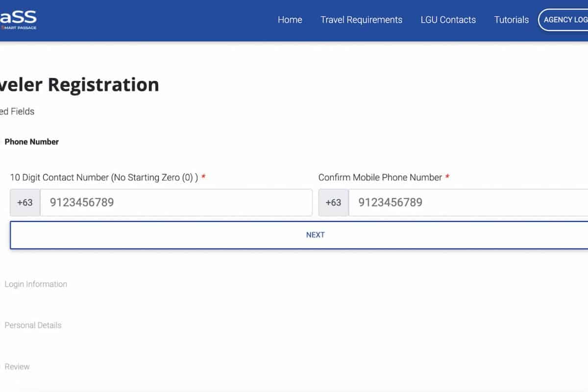Click the +63 prefix of the confirm number field

coord(333,202)
